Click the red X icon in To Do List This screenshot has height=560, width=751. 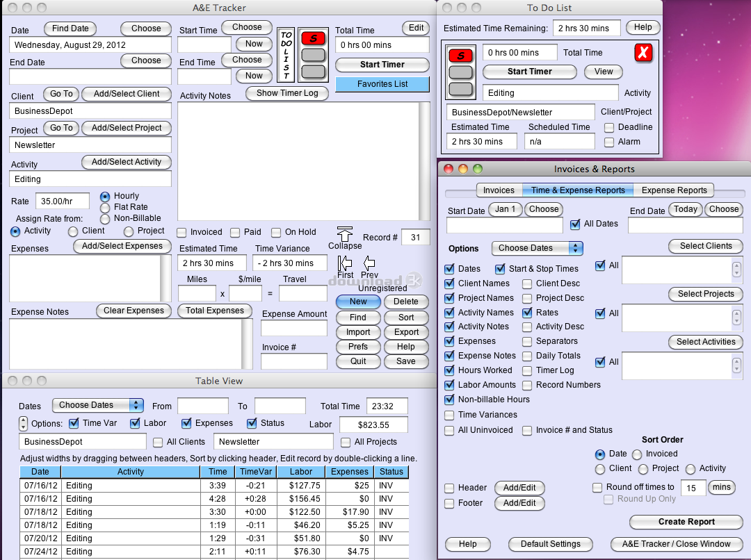coord(643,53)
